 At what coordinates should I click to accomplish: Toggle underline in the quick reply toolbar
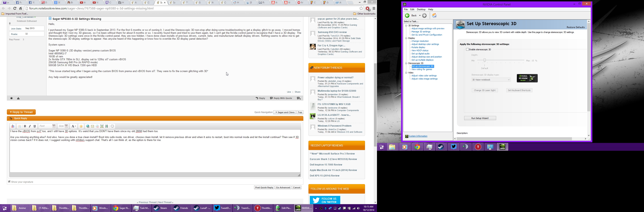tap(35, 126)
